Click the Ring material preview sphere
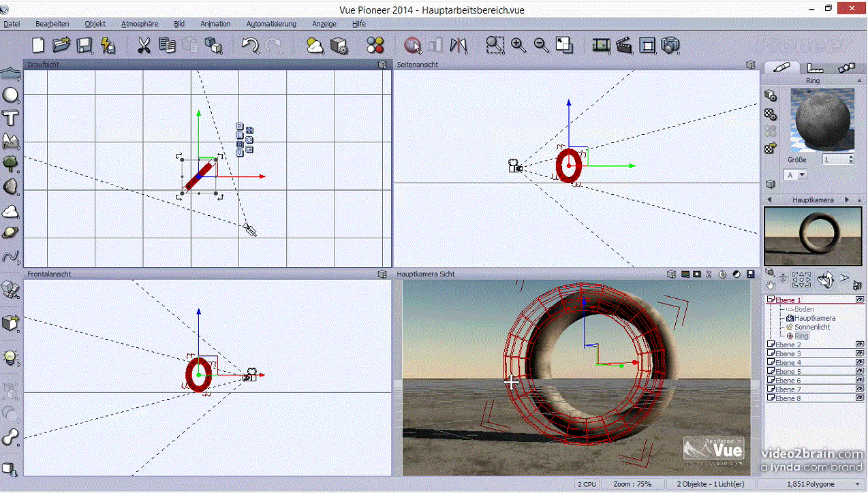 tap(821, 119)
